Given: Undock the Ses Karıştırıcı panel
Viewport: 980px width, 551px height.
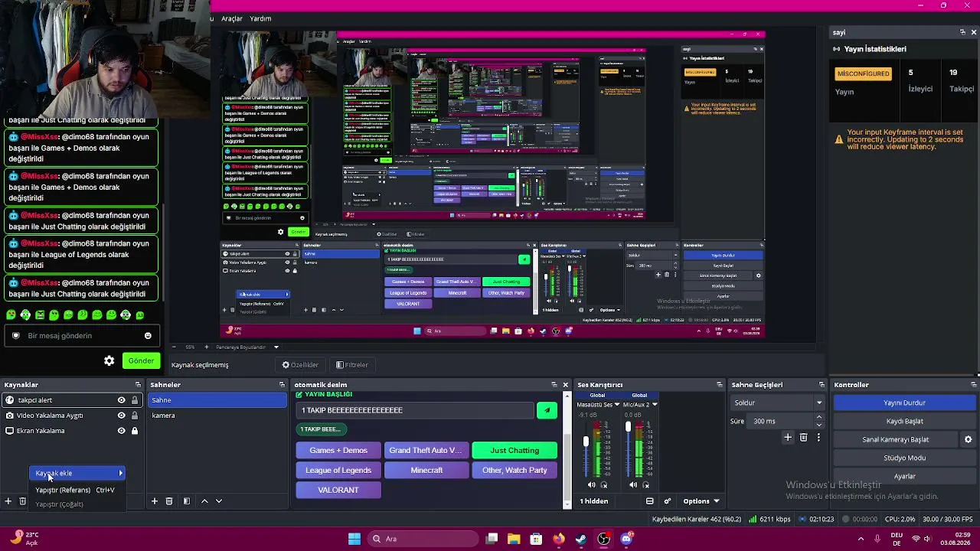Looking at the screenshot, I should point(720,385).
